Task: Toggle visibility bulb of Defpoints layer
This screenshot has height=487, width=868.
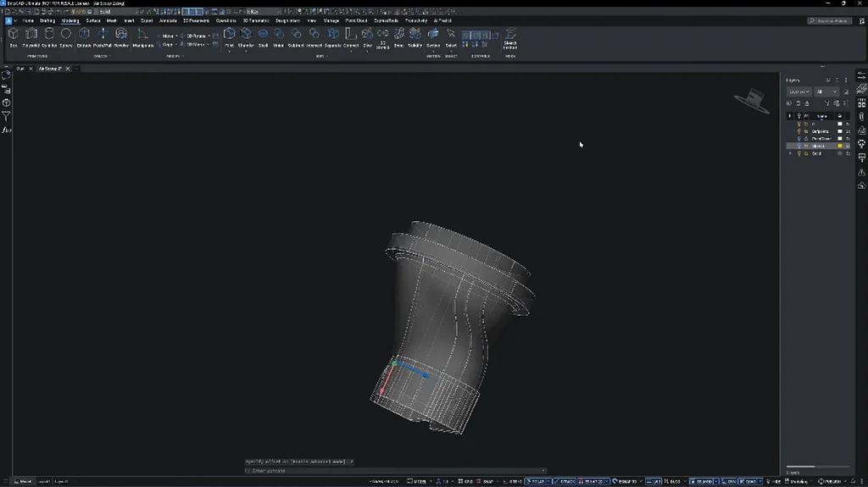Action: 798,132
